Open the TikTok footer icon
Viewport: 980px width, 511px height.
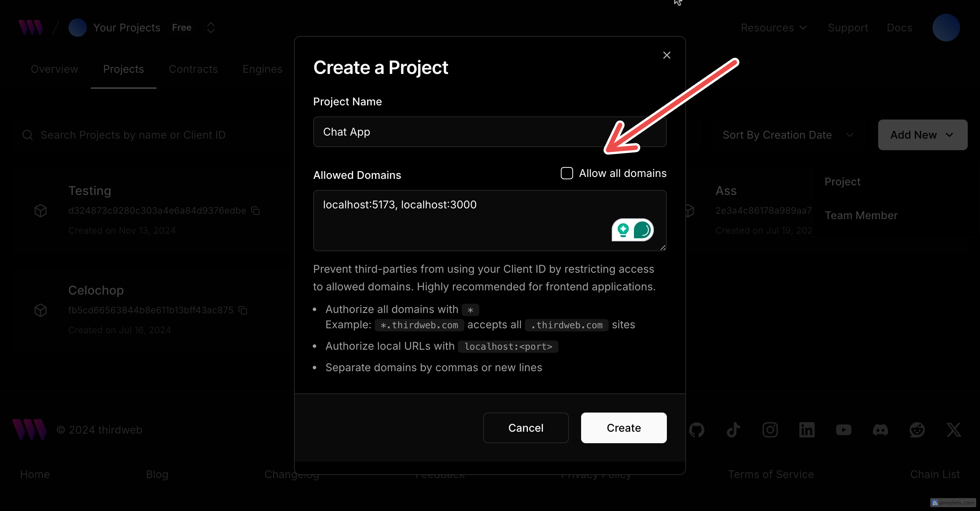(x=733, y=430)
